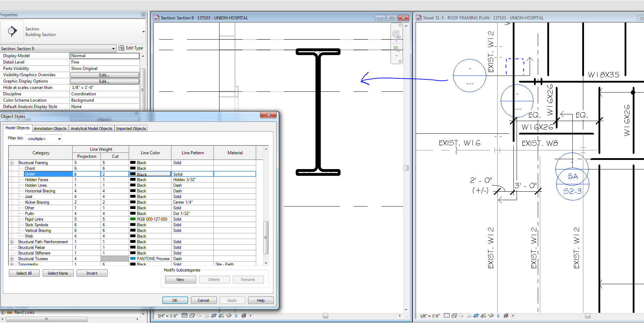Toggle Crop View in Section 9 view bar
This screenshot has width=644, height=323.
(214, 316)
